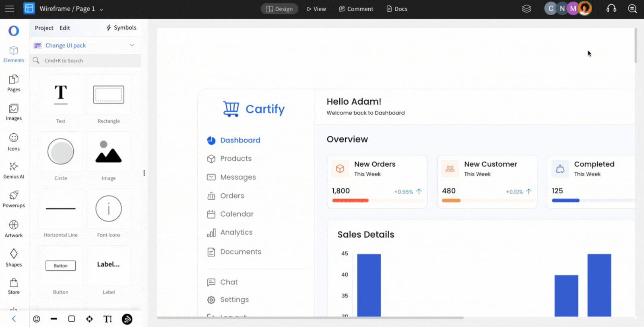Viewport: 644px width, 327px height.
Task: Click the magnifier zoom icon in top bar
Action: (632, 8)
